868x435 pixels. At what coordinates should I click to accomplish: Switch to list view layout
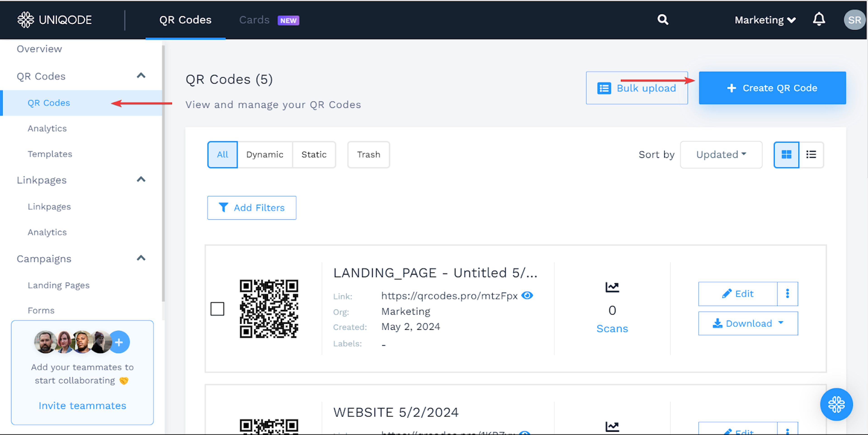pos(811,155)
